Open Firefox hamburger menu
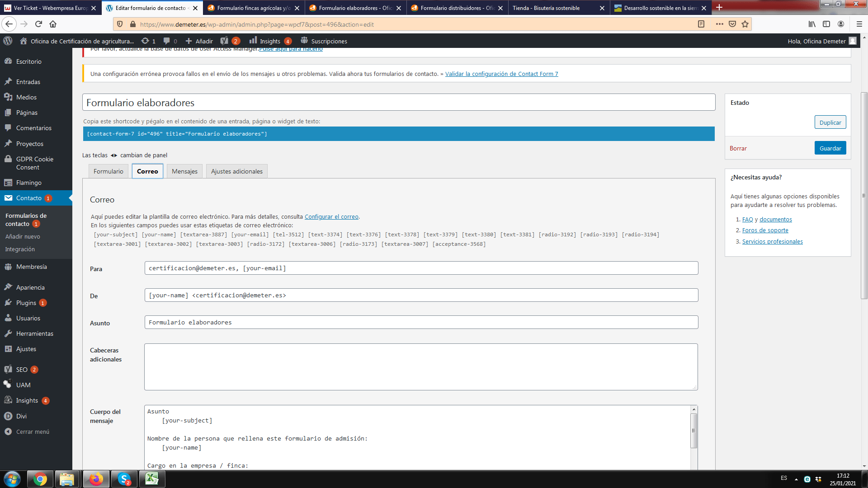Image resolution: width=868 pixels, height=488 pixels. [x=859, y=24]
